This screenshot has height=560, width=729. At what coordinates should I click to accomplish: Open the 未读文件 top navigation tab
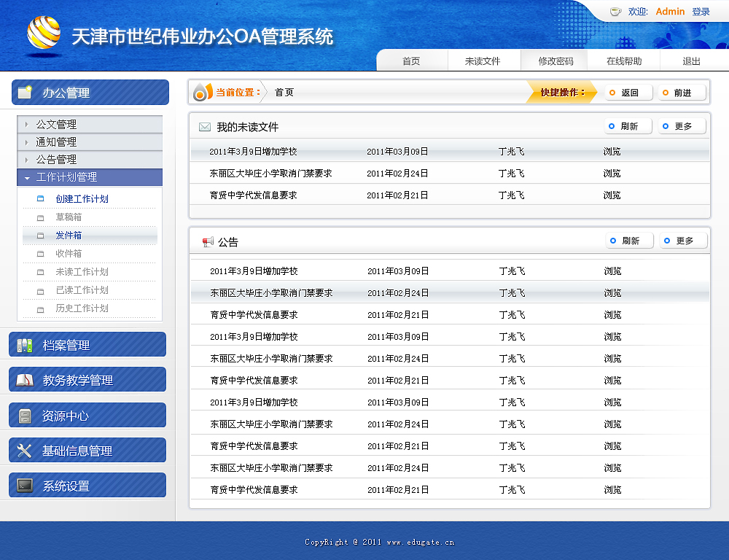tap(483, 61)
